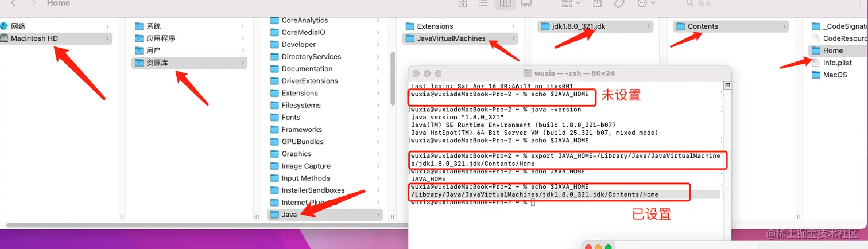Select the Frameworks folder icon
The width and height of the screenshot is (868, 249).
click(x=274, y=130)
